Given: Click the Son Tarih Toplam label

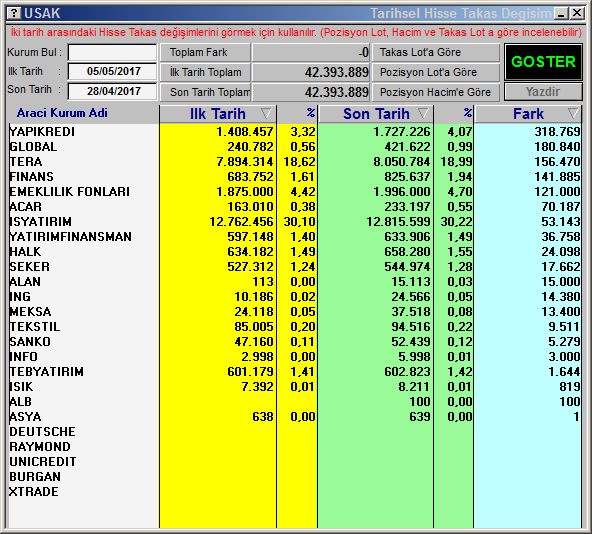Looking at the screenshot, I should 205,92.
